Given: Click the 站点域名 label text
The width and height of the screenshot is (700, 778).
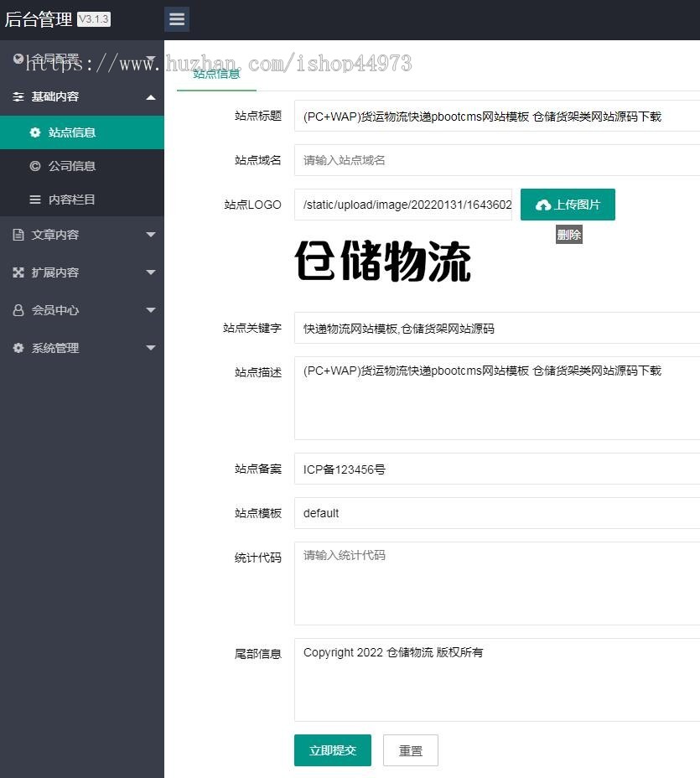Looking at the screenshot, I should click(x=258, y=160).
